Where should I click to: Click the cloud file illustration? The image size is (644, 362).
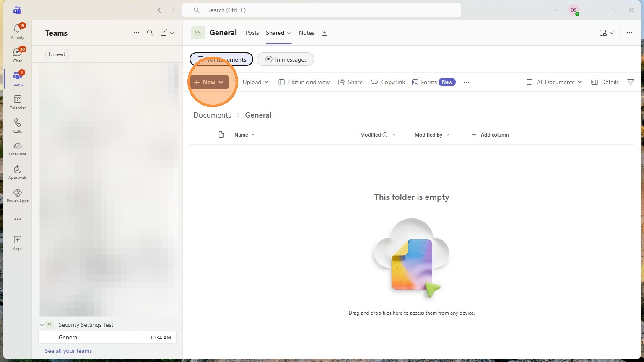pos(411,258)
